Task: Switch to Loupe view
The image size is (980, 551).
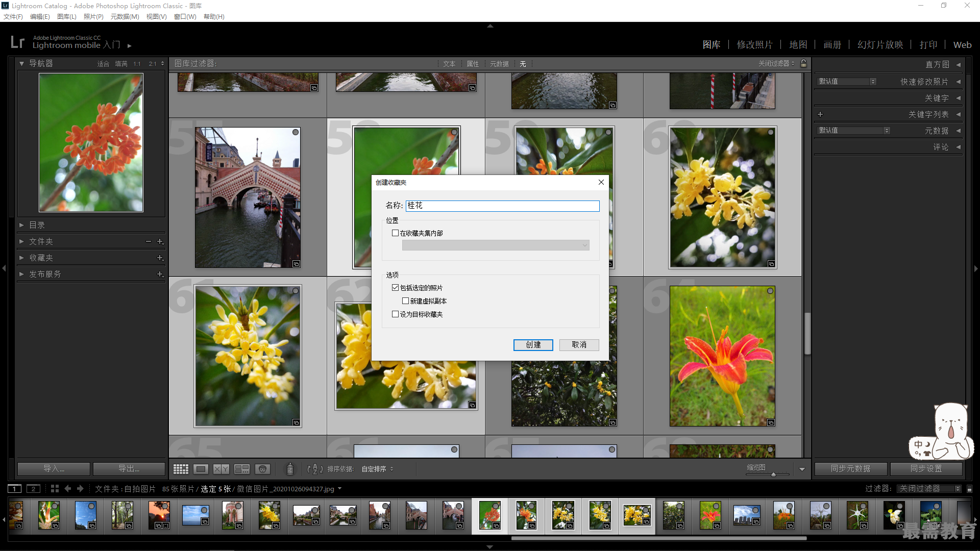Action: (x=201, y=469)
